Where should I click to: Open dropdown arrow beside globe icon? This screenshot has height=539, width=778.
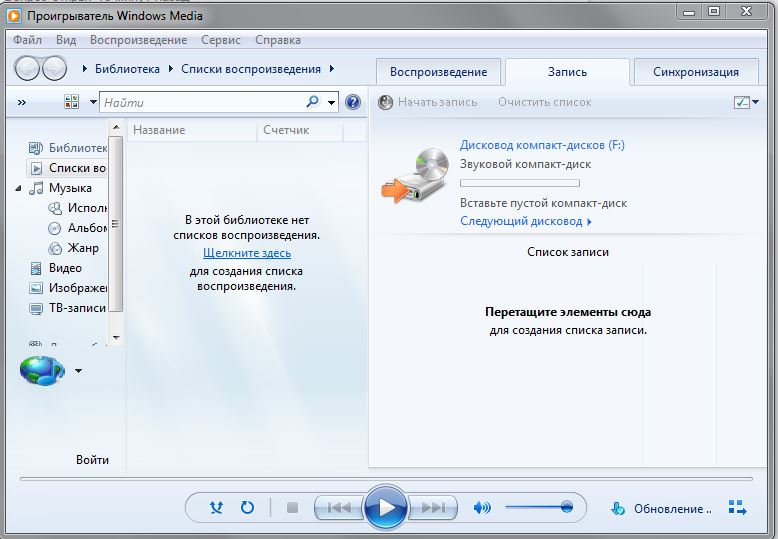78,370
